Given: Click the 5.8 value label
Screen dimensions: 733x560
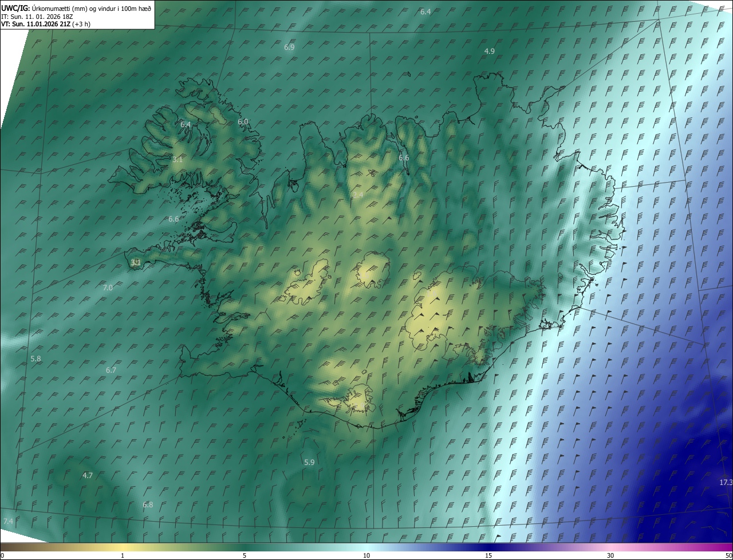Looking at the screenshot, I should (x=36, y=358).
